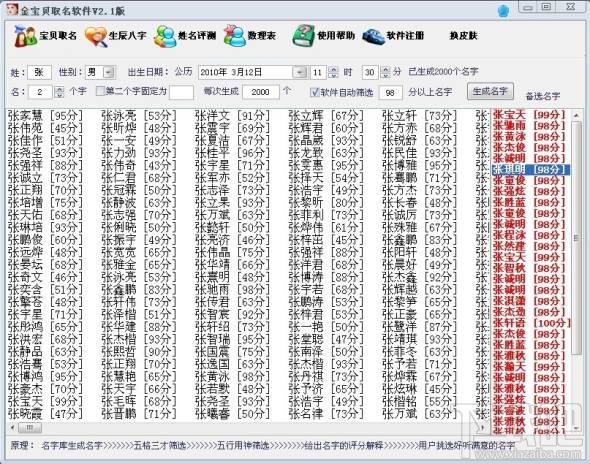Screen dimensions: 590x464
Task: Select 张名津 [73分] in name list
Action: click(326, 414)
